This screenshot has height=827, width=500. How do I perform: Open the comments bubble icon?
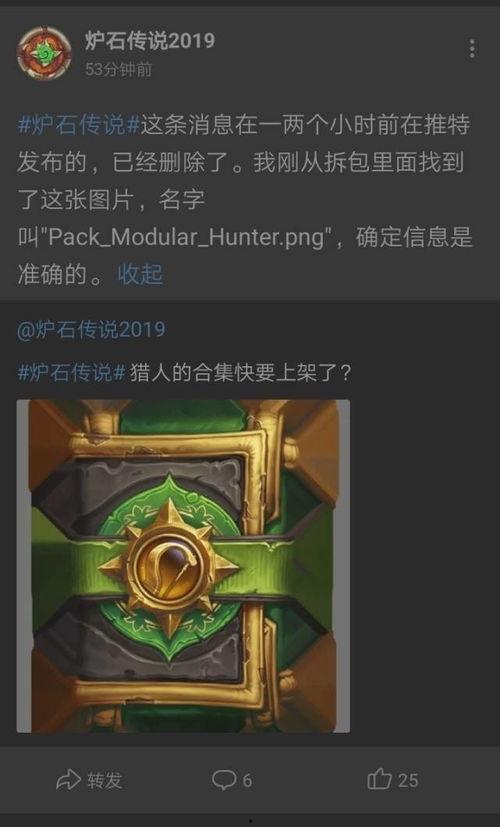224,780
